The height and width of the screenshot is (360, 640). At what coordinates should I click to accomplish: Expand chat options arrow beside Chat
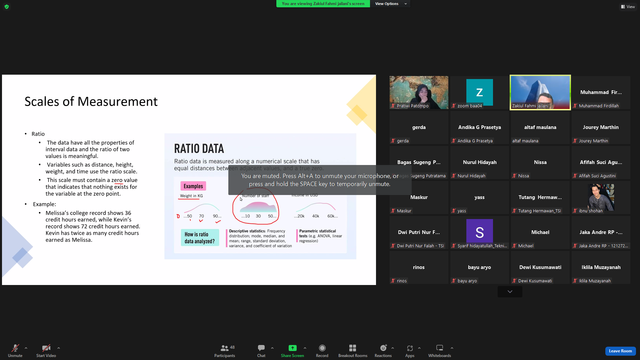272,348
